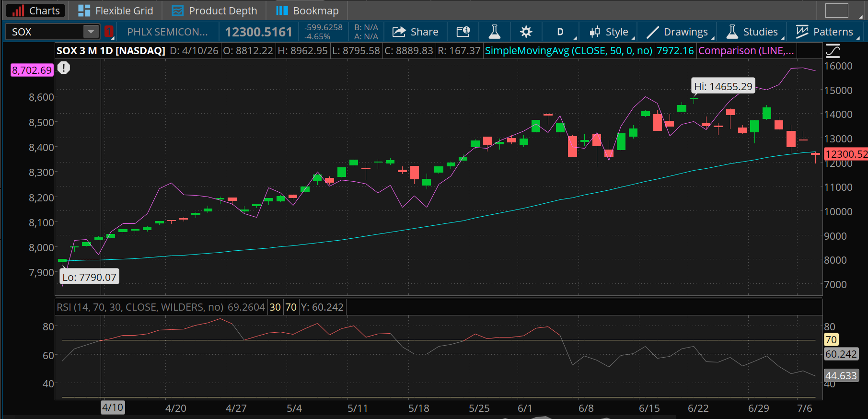This screenshot has height=419, width=868.
Task: Click the 60.242 RSI axis value label
Action: pyautogui.click(x=841, y=354)
